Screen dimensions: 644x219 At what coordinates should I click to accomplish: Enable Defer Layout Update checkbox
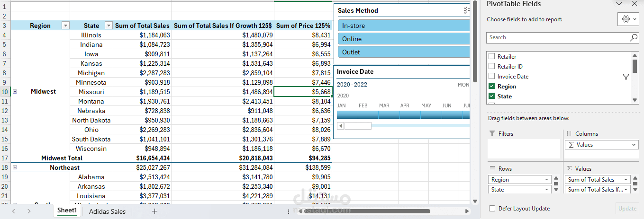point(492,208)
